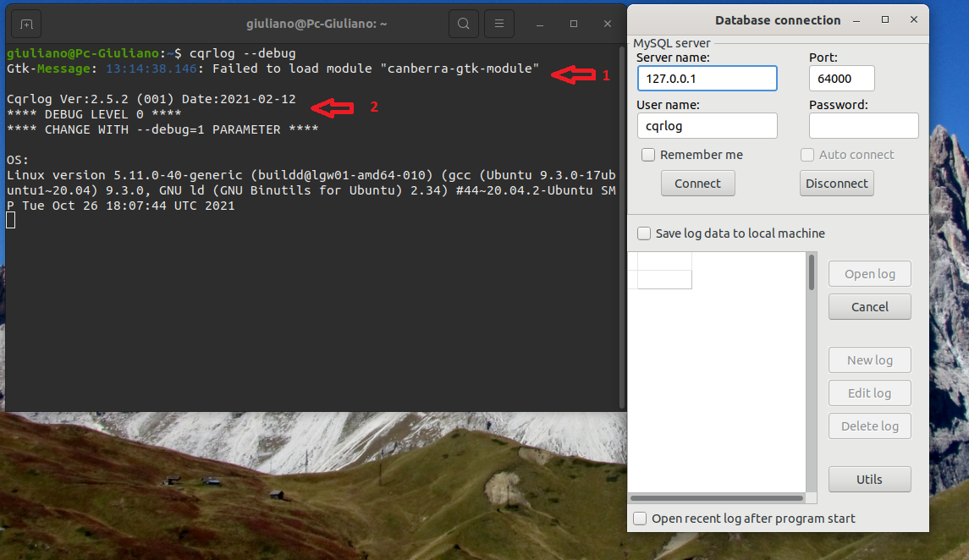Viewport: 969px width, 560px height.
Task: Click the 'Password:' label
Action: [x=838, y=105]
